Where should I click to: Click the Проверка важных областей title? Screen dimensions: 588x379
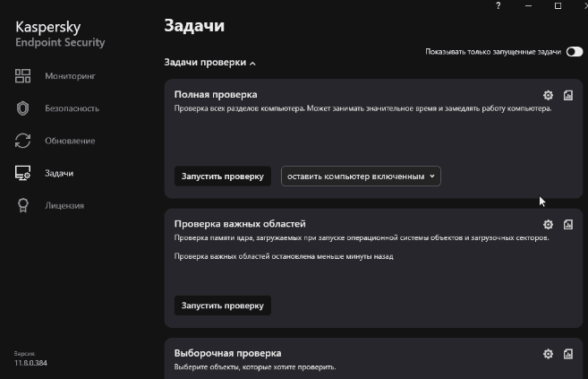(x=240, y=224)
